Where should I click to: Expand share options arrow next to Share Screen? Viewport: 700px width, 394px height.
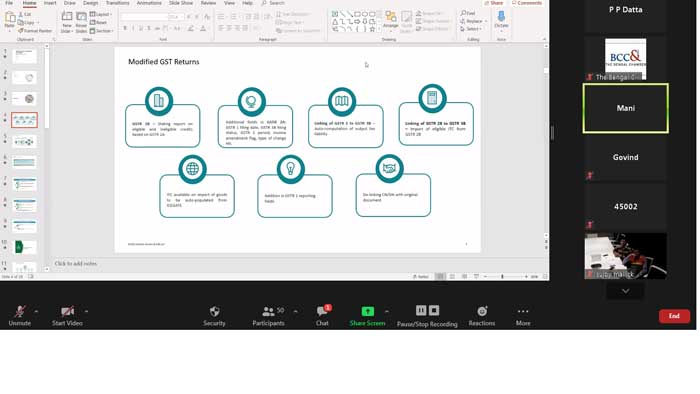pyautogui.click(x=387, y=311)
